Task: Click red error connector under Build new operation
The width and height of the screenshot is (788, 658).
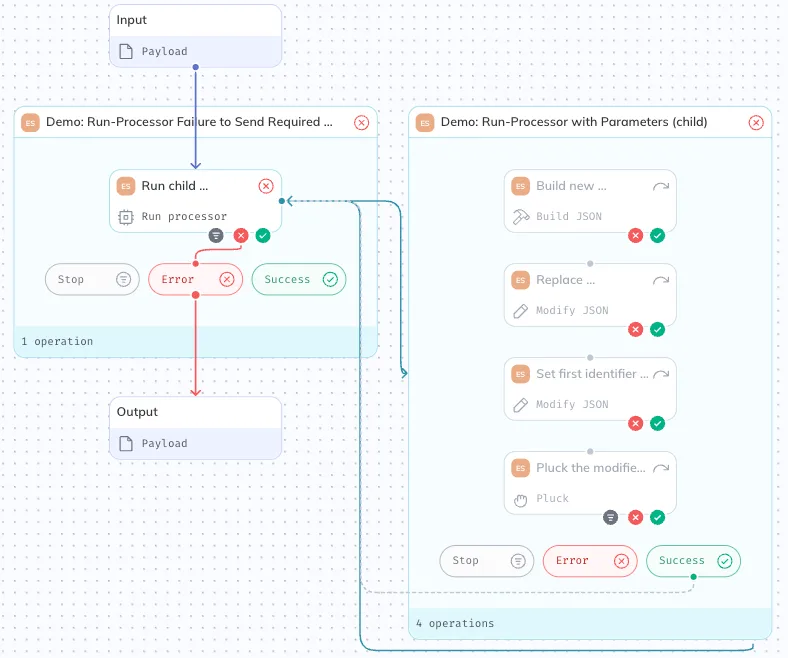Action: click(x=636, y=235)
